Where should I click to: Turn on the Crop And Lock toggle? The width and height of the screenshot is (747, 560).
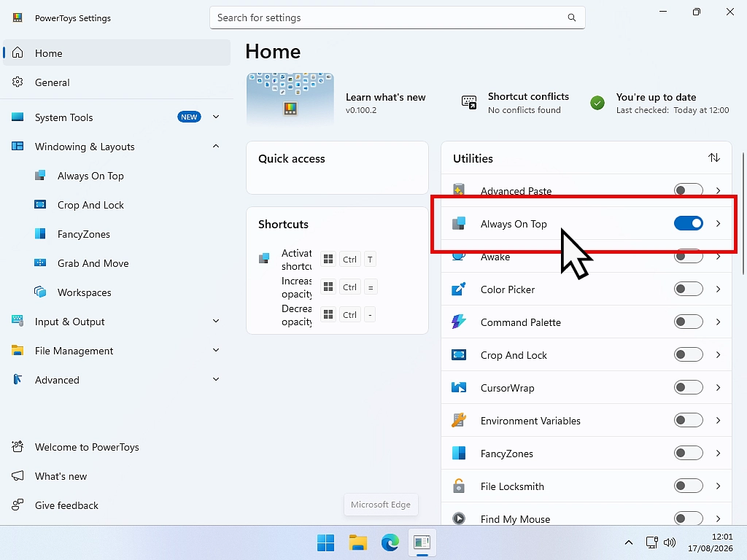(689, 355)
